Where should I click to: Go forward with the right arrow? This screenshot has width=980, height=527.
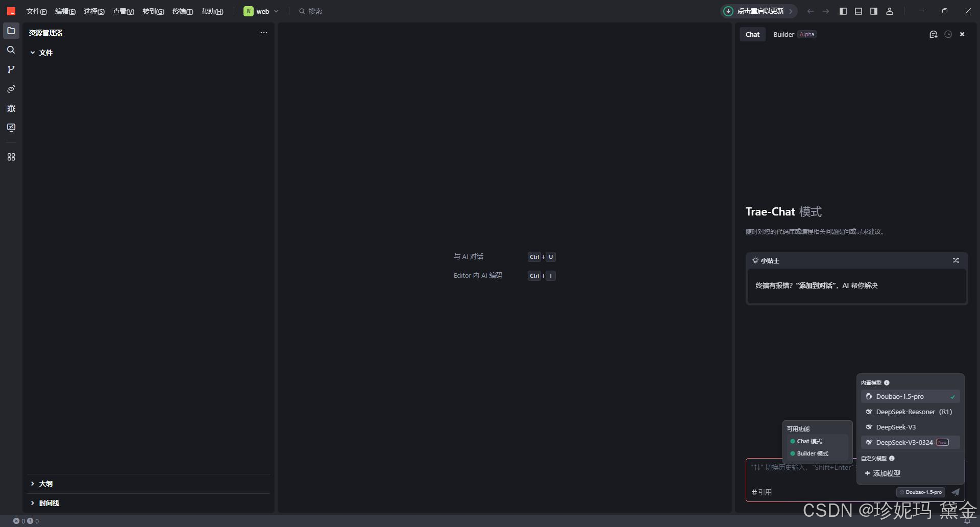[826, 11]
